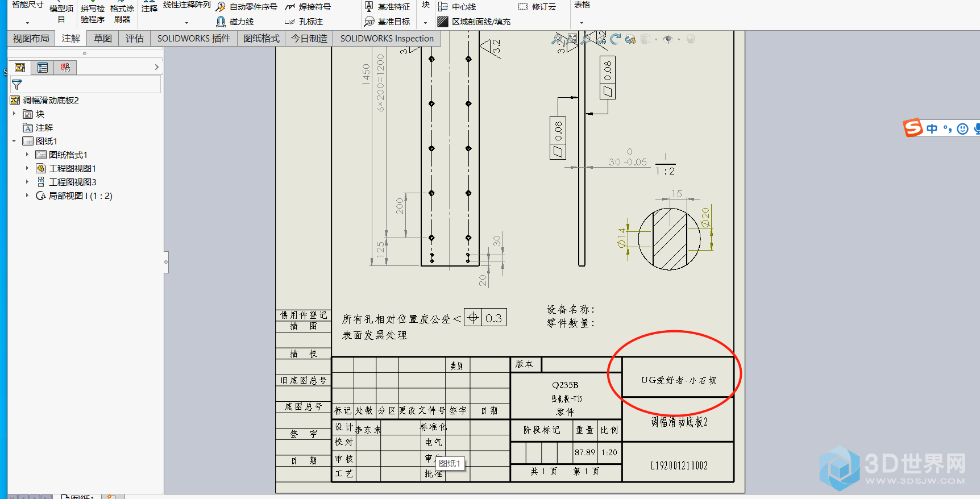Click the Previous View magnifier icon
980x499 pixels.
click(586, 39)
